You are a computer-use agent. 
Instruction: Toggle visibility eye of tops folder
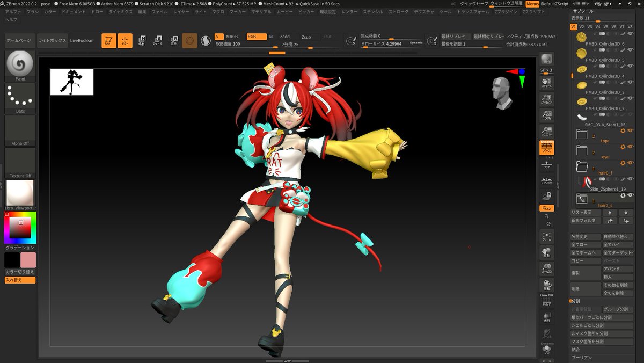[631, 130]
